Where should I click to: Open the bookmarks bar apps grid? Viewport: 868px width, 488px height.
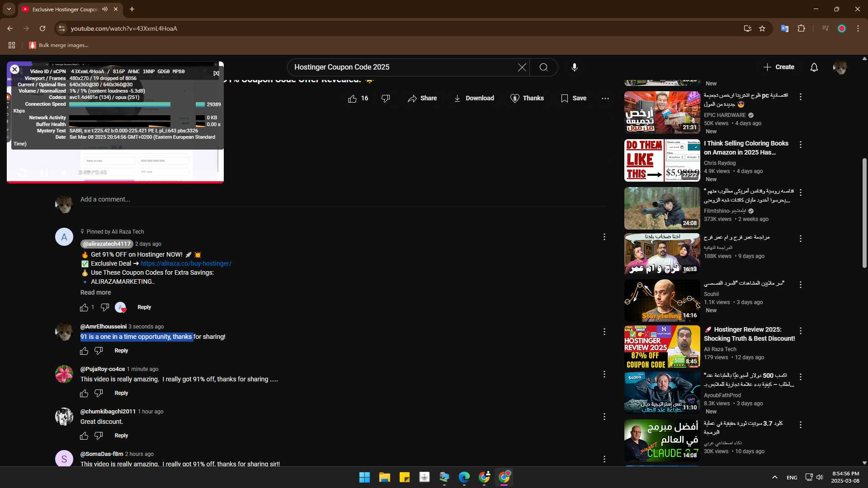pos(12,45)
